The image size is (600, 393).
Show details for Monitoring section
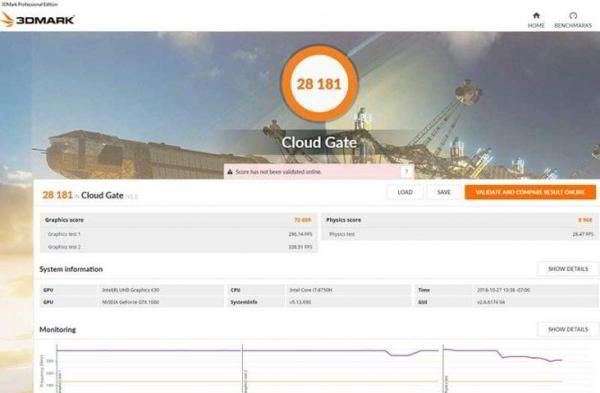tap(568, 329)
